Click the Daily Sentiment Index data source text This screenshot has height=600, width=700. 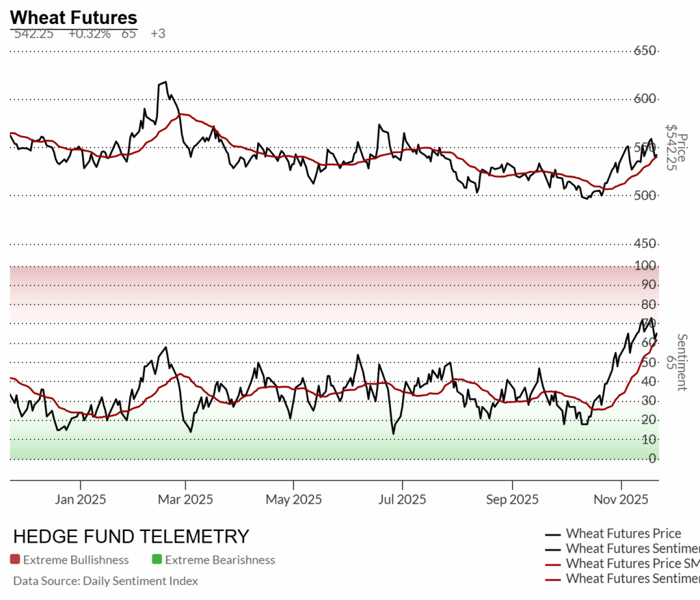105,581
